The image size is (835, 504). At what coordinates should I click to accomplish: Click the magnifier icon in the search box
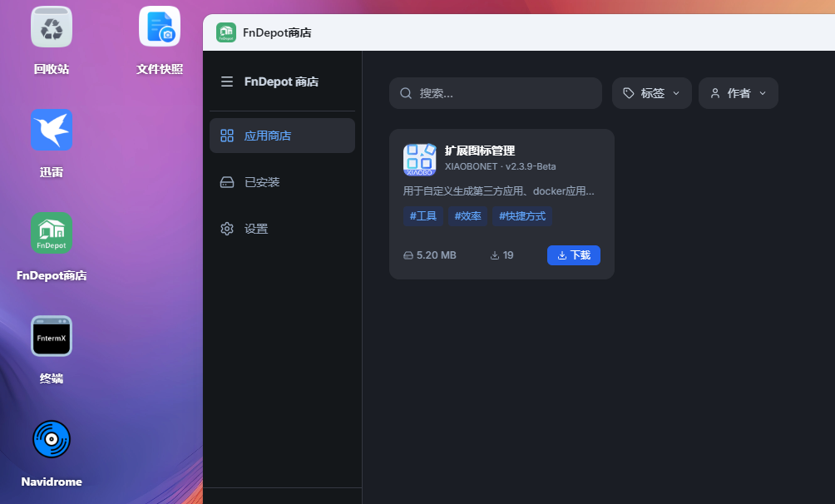pyautogui.click(x=406, y=93)
